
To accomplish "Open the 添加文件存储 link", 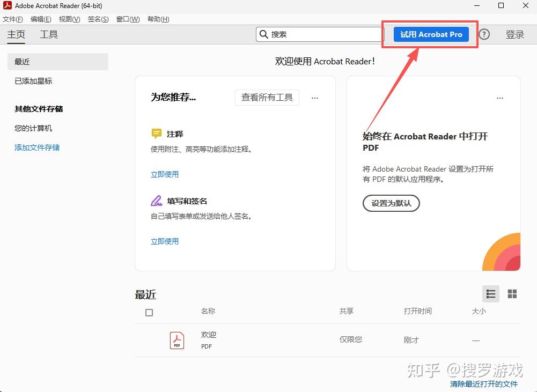I will coord(37,147).
